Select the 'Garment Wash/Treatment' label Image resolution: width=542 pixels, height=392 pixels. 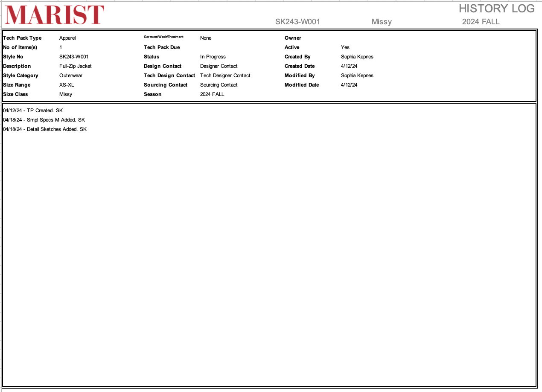(163, 37)
